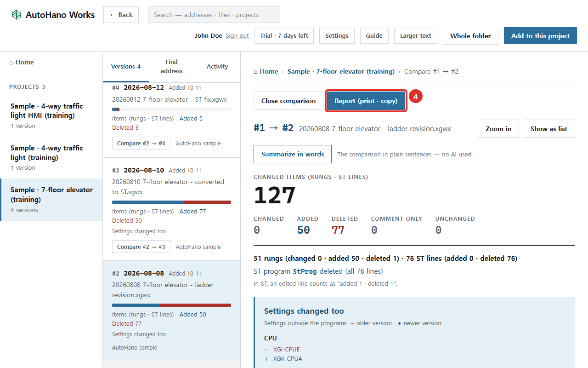
Task: Switch to the Versions 4 tab
Action: tap(126, 67)
